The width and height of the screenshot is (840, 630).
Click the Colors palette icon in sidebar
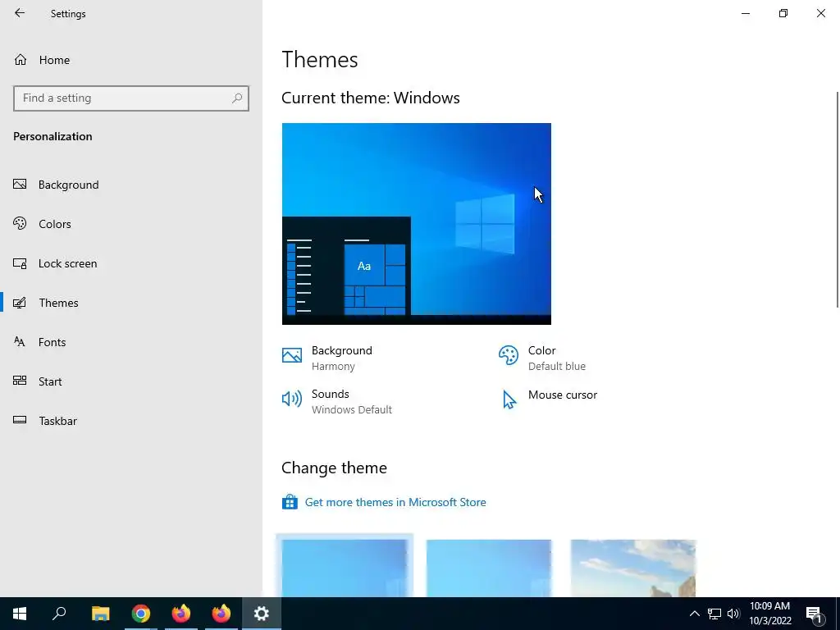click(20, 223)
